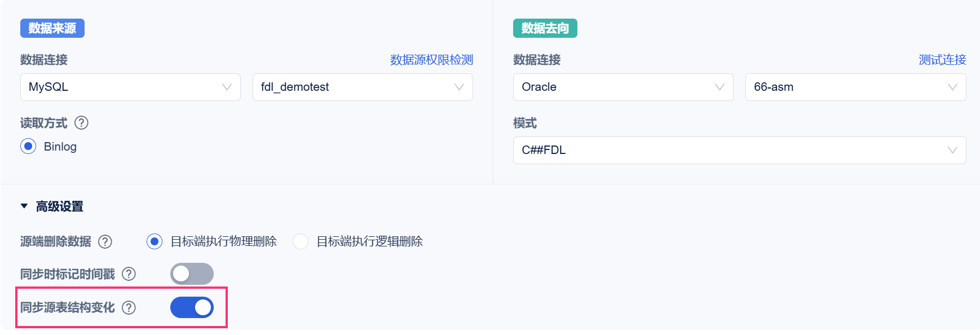Click the 数据来源 section tag
This screenshot has height=335, width=980.
click(x=52, y=28)
